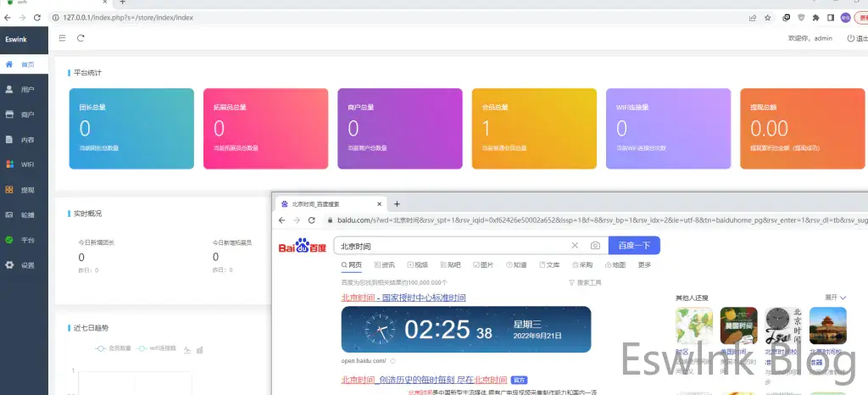The height and width of the screenshot is (395, 868).
Task: Expand the 展开 related searches chevron
Action: click(x=835, y=298)
